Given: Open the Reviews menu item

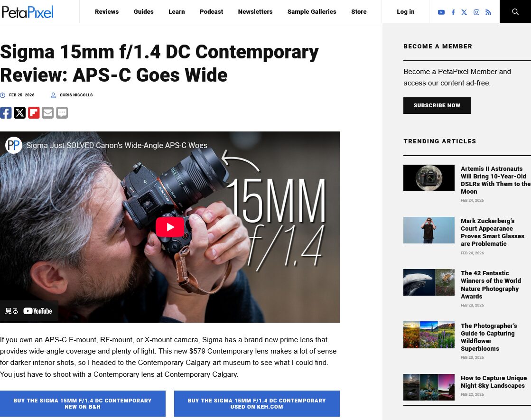Looking at the screenshot, I should 107,11.
